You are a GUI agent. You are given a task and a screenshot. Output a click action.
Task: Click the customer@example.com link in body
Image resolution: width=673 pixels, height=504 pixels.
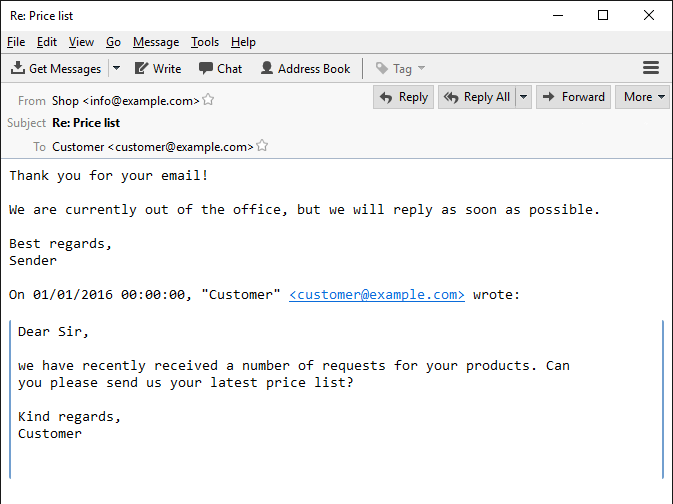click(376, 295)
